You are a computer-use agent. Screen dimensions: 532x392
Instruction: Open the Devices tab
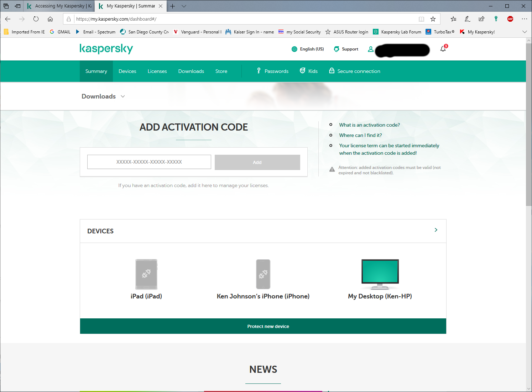click(127, 71)
